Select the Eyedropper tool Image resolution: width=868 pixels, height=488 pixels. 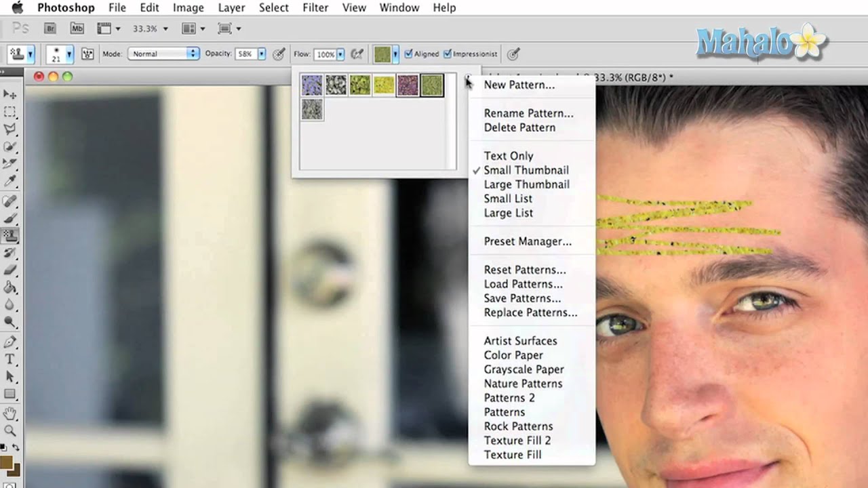pyautogui.click(x=10, y=180)
